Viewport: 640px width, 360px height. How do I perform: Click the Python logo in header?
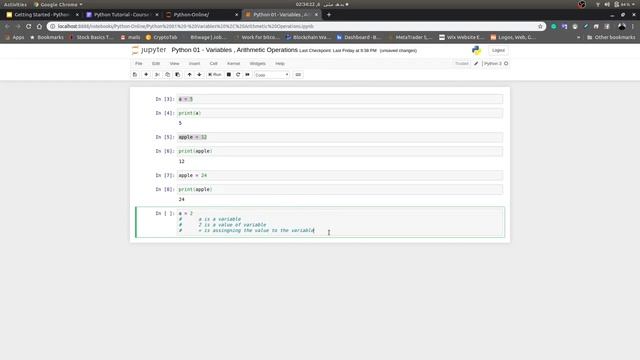pyautogui.click(x=476, y=50)
